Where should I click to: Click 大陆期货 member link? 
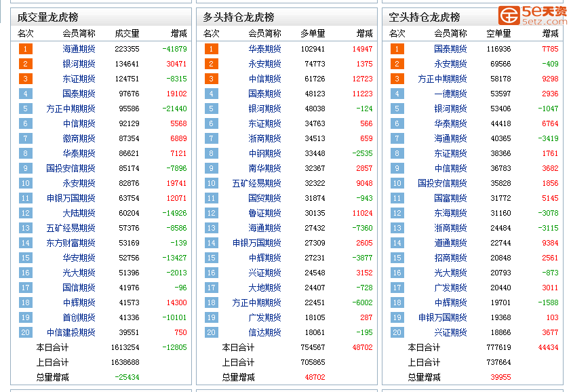pyautogui.click(x=79, y=213)
